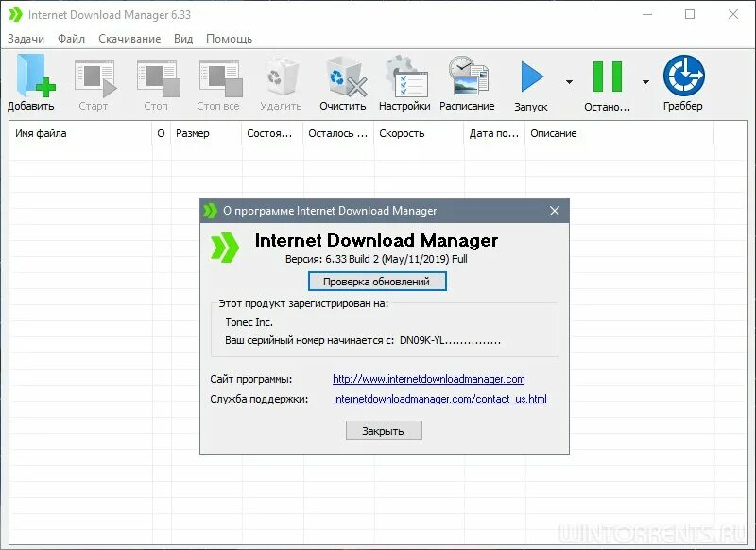Click the Описание column header

620,133
